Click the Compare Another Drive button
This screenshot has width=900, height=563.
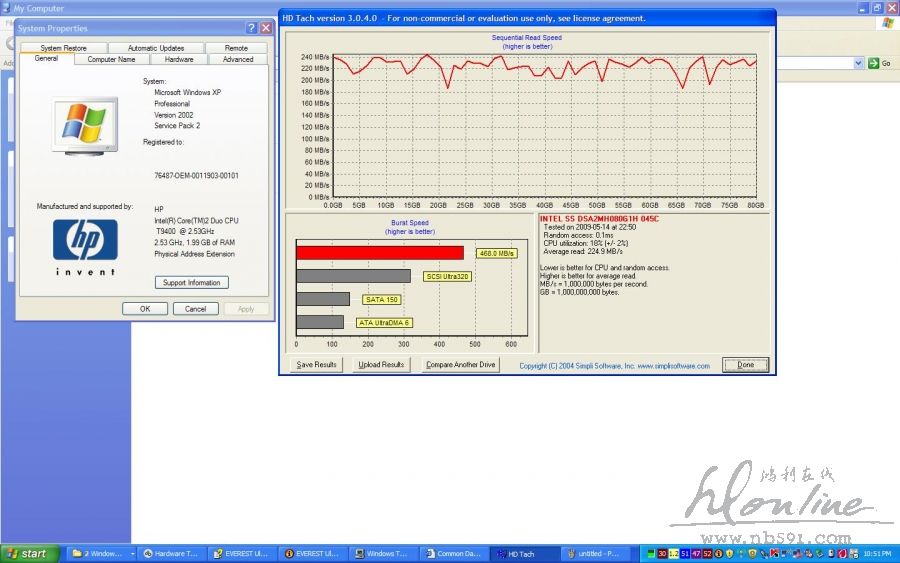click(x=460, y=365)
